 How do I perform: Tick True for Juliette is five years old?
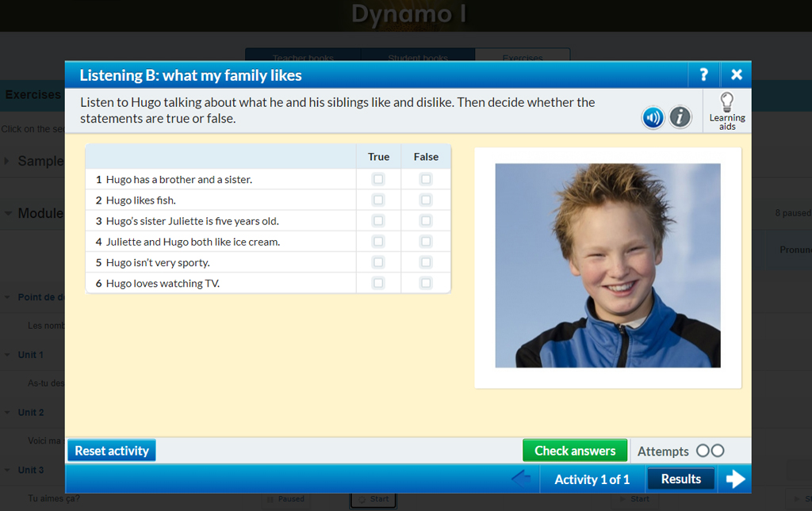[x=378, y=221]
